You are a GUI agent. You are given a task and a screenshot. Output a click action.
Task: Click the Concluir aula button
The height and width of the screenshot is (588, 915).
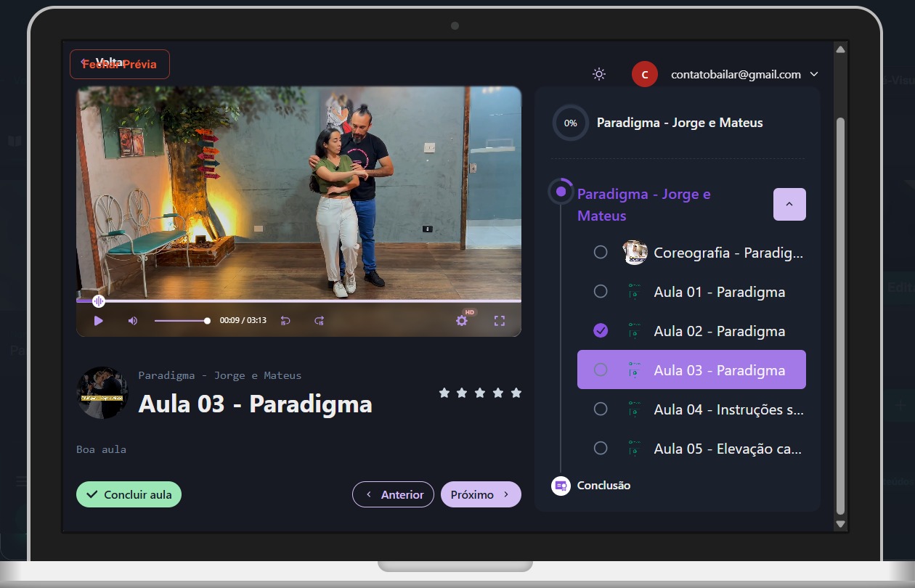129,494
